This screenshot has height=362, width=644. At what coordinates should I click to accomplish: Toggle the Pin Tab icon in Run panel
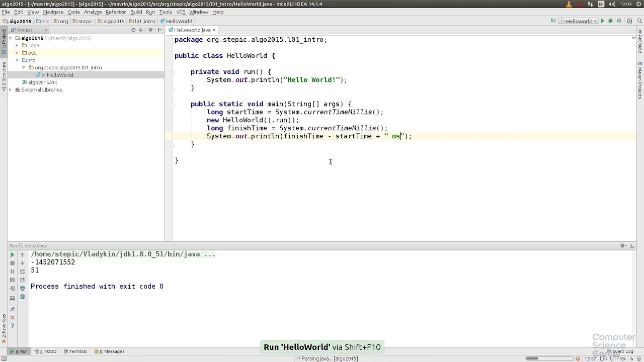13,309
